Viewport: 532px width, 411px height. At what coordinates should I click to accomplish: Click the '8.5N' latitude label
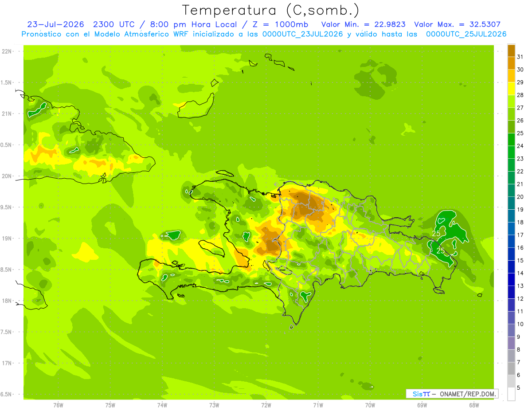(x=7, y=270)
